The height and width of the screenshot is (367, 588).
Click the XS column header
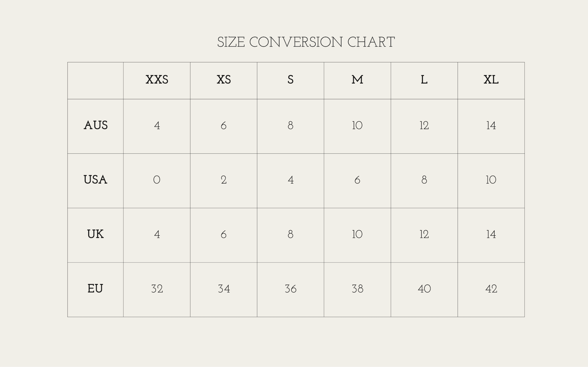click(x=224, y=80)
